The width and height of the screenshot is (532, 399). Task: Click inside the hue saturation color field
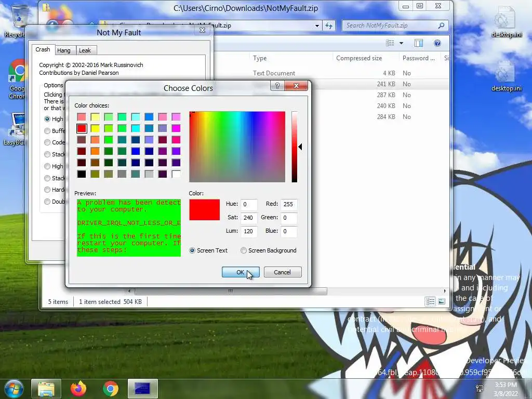tap(237, 147)
